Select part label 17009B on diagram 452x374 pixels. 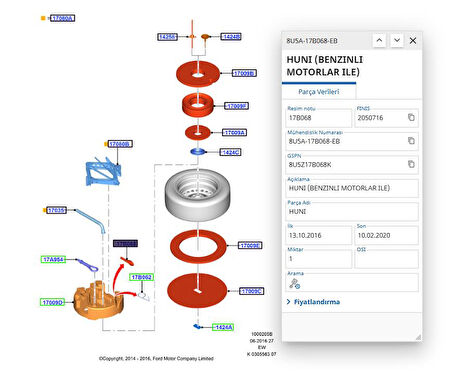[244, 73]
